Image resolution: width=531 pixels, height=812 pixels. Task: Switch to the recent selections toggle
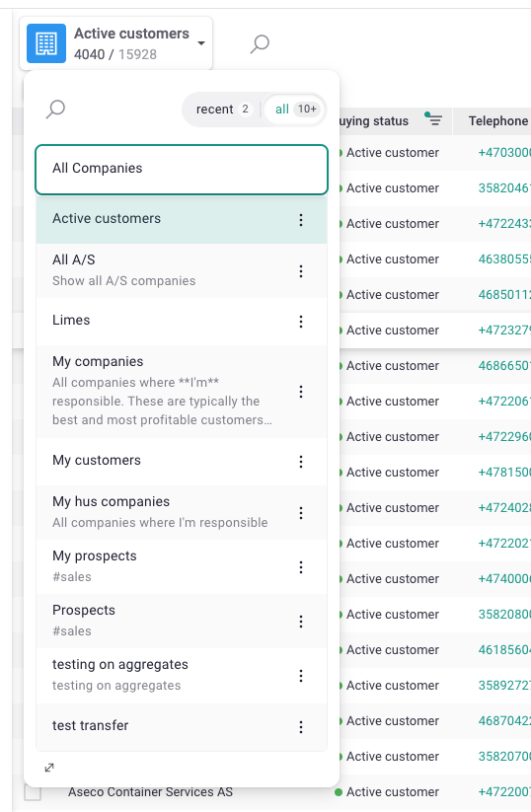(x=223, y=110)
